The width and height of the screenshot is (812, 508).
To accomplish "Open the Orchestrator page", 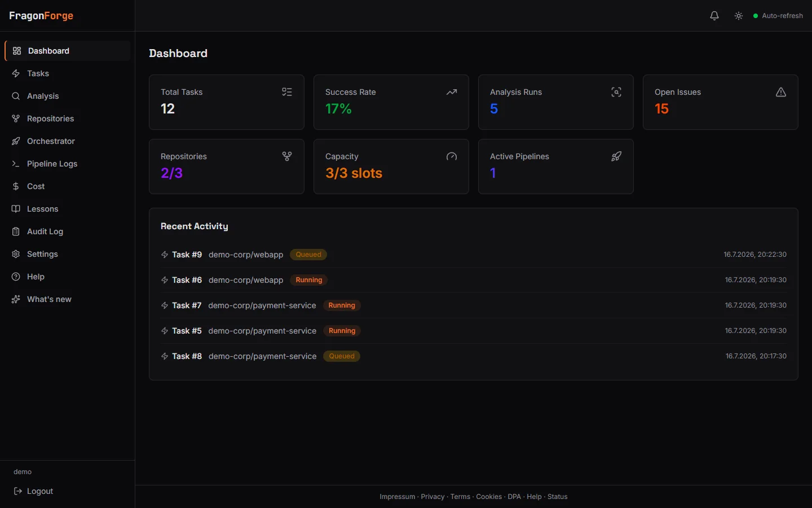I will coord(68,141).
